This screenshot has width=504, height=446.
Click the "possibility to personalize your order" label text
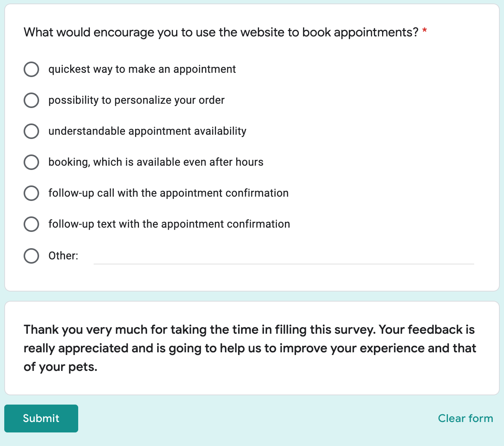pos(136,100)
